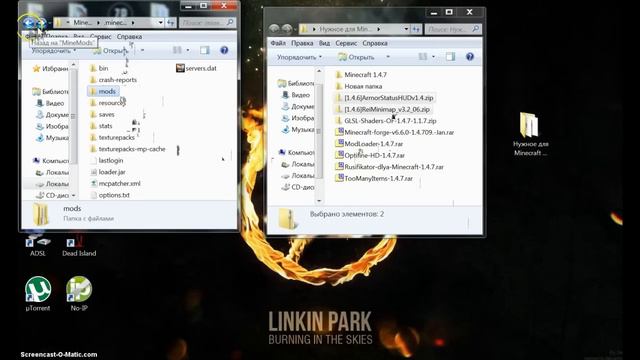Screen dimensions: 640x360
Task: Open Справка menu in right window
Action: (375, 43)
